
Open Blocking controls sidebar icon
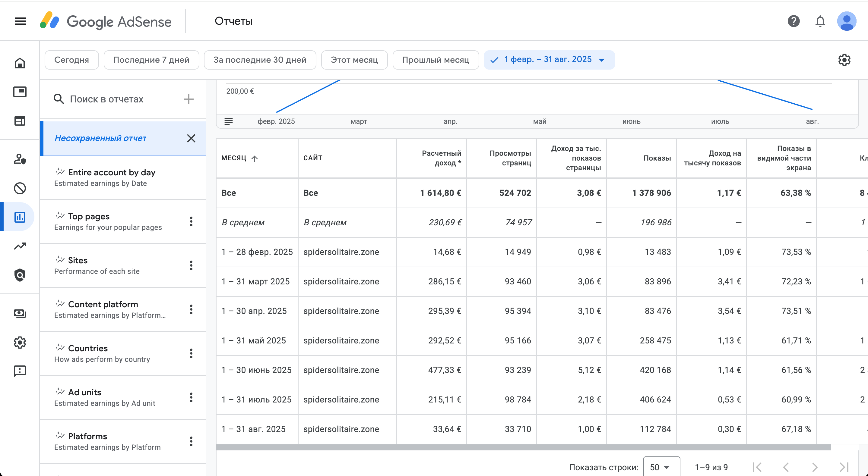click(x=20, y=188)
